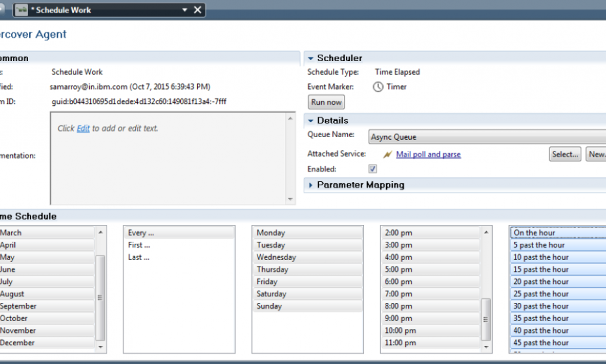
Task: Select Wednesday in the weekday list
Action: pos(276,257)
